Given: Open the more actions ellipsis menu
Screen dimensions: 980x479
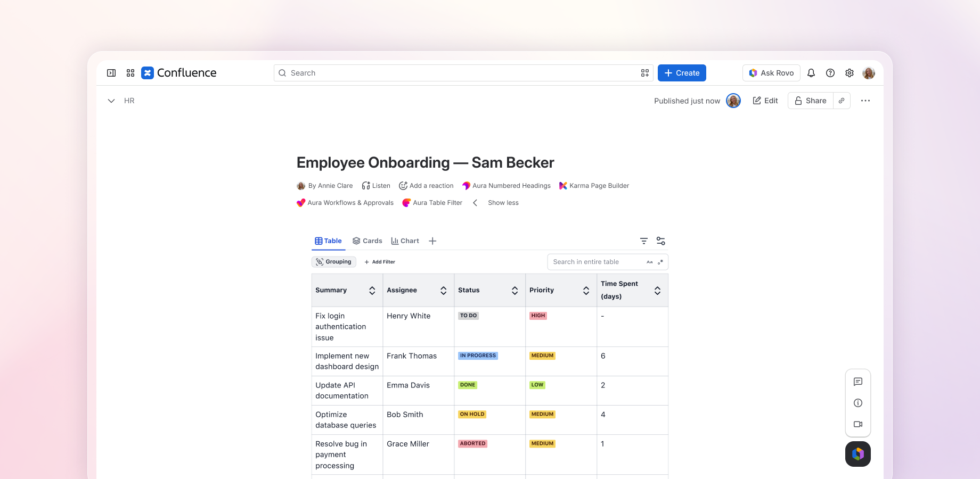Looking at the screenshot, I should (865, 101).
